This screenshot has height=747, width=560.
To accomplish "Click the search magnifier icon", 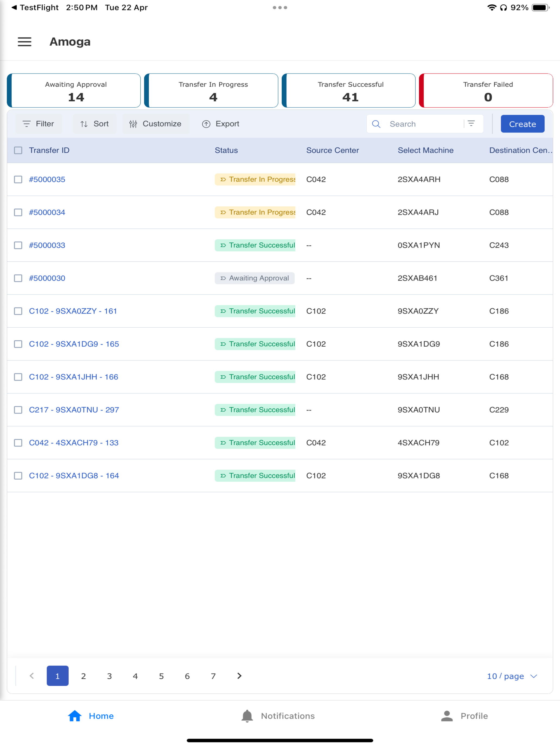I will coord(376,124).
